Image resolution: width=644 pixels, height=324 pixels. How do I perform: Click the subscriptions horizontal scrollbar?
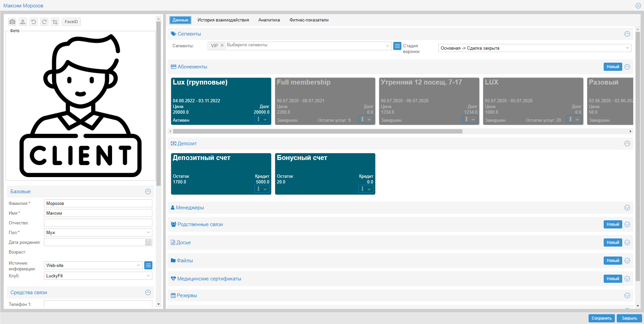(x=317, y=131)
